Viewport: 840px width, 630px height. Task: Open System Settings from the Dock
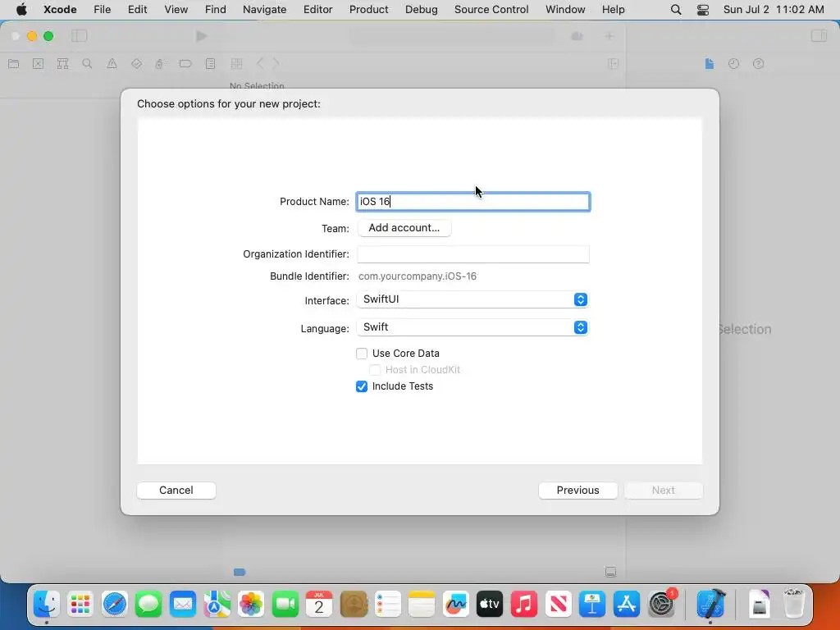662,605
